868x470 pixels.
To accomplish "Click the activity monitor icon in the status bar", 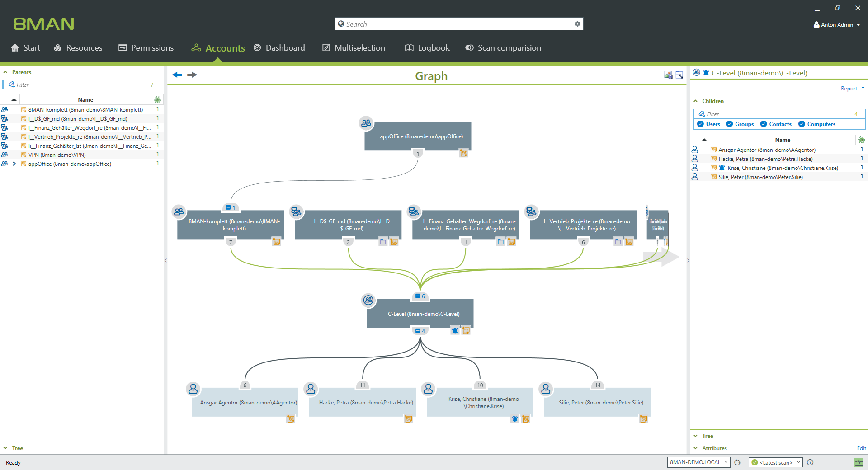I will (x=859, y=462).
